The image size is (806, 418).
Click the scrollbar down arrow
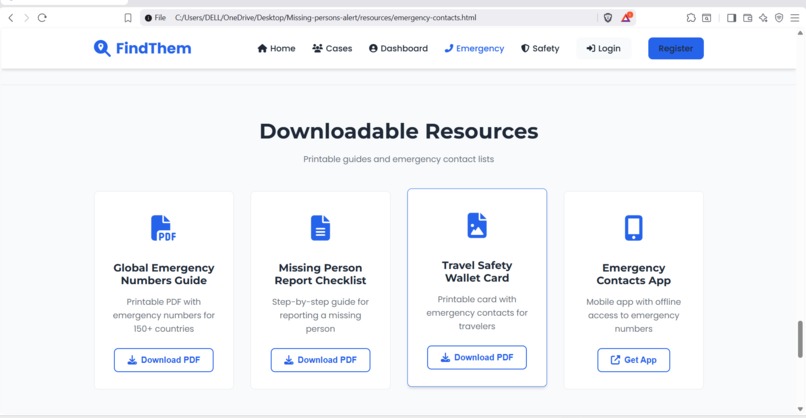(x=800, y=409)
